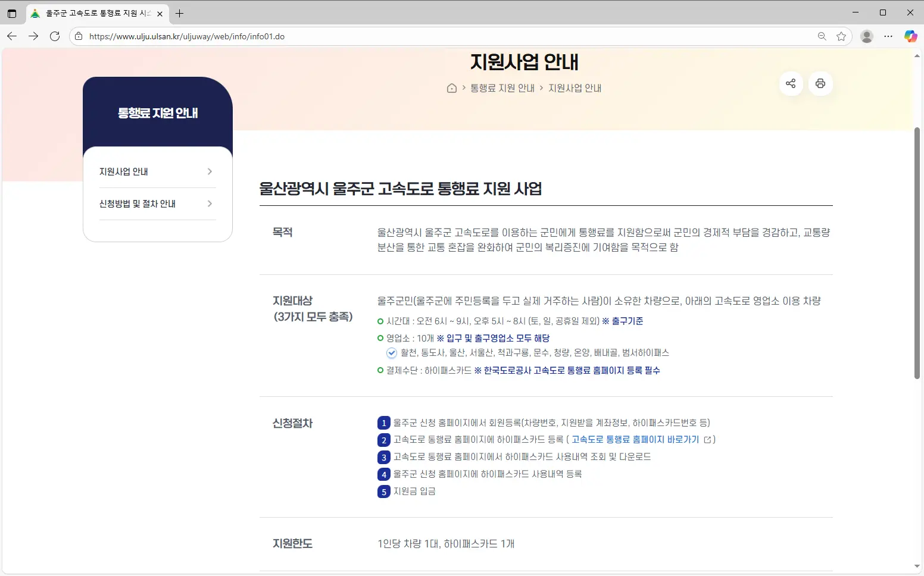Open the browser profile icon
Screen dimensions: 924x576
click(866, 36)
